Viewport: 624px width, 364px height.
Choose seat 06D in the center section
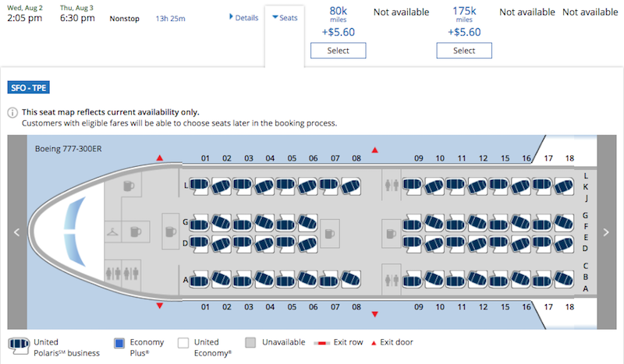(307, 242)
